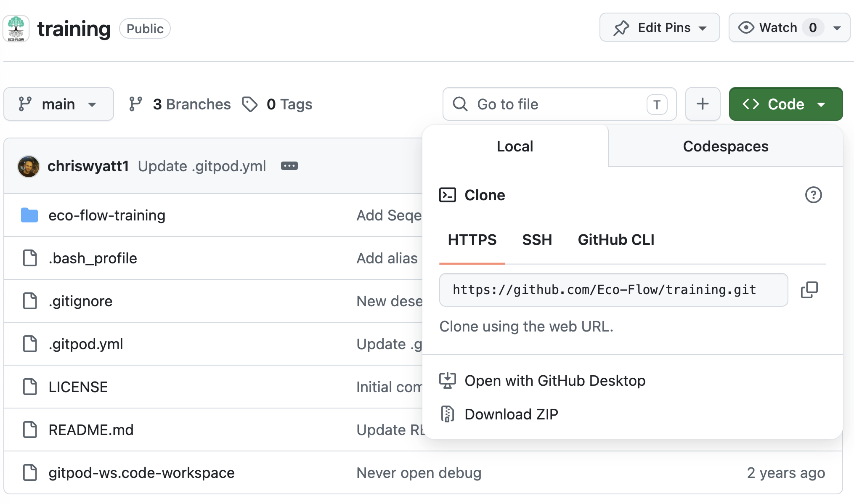Select the SSH clone tab
This screenshot has height=504, width=854.
click(537, 240)
